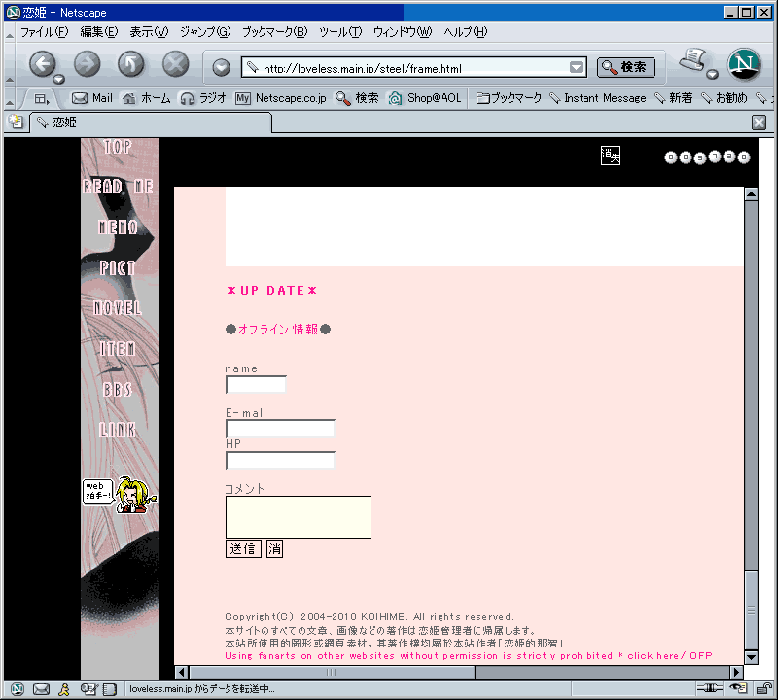
Task: Click the 新着 bookmark
Action: pos(673,98)
